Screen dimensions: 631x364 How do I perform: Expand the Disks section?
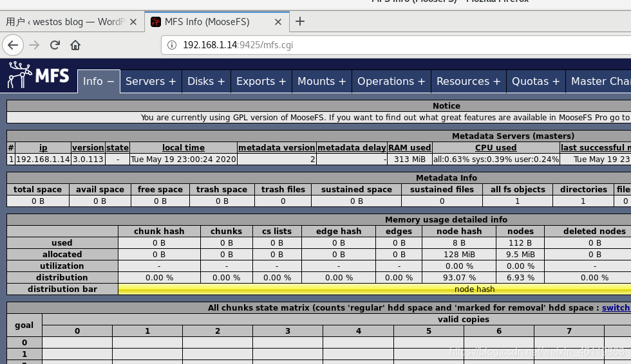(x=206, y=81)
